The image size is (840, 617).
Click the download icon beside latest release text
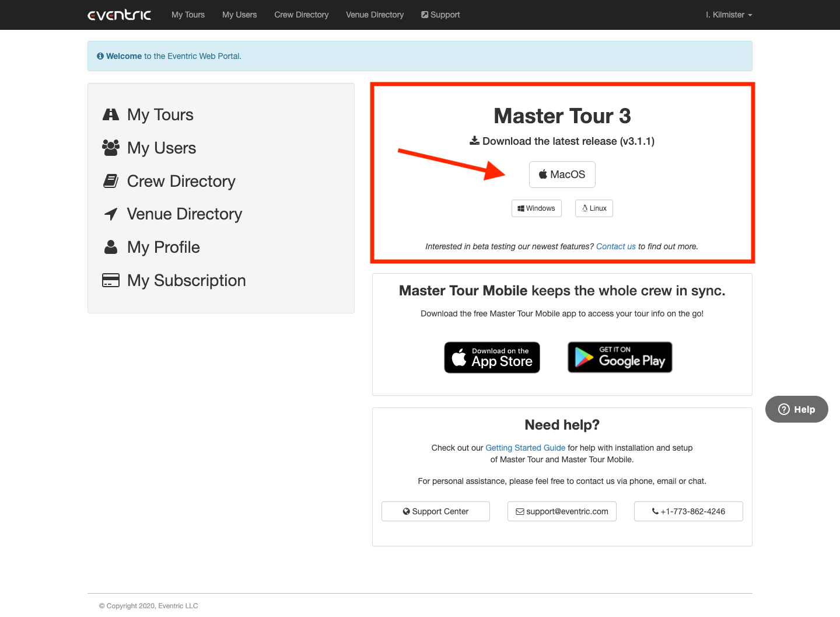coord(474,141)
